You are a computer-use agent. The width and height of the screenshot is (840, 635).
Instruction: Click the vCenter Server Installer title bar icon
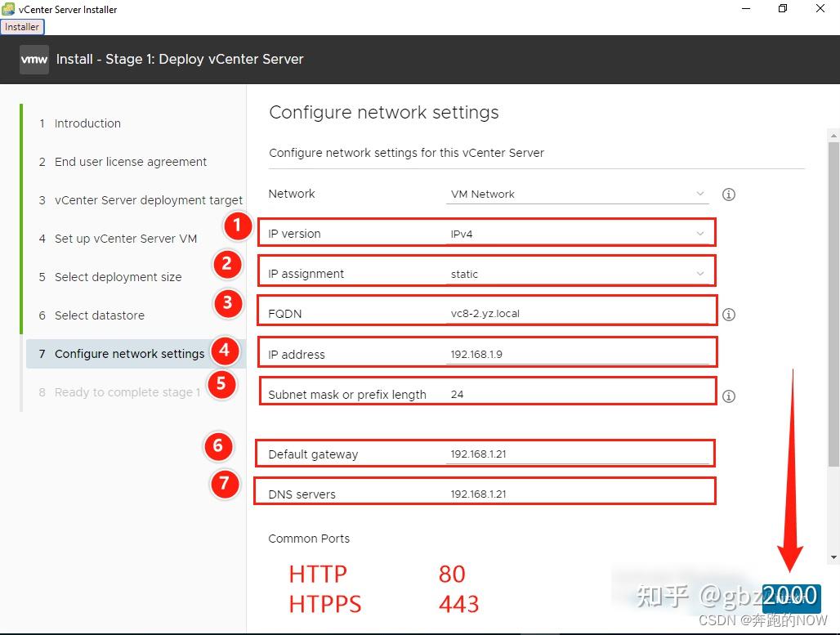[x=8, y=9]
